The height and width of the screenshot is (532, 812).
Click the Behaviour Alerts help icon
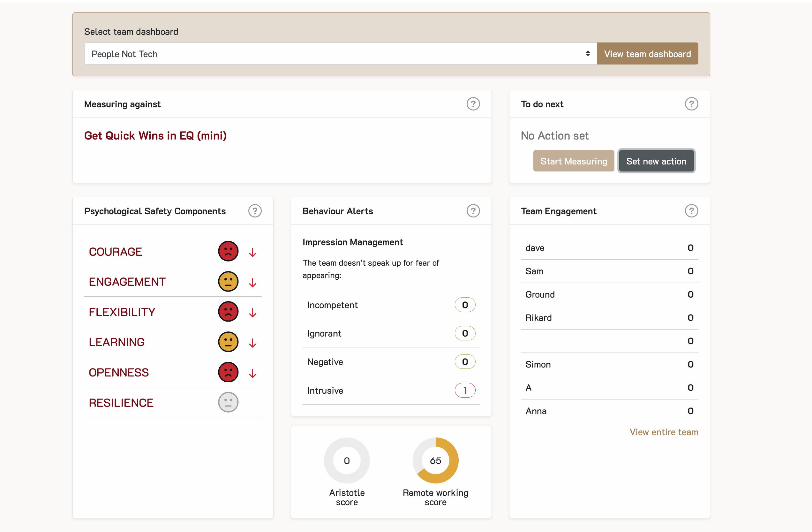pyautogui.click(x=473, y=210)
